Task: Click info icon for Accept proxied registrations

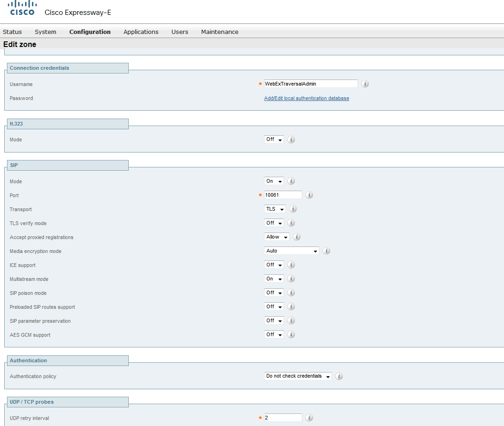Action: tap(297, 237)
